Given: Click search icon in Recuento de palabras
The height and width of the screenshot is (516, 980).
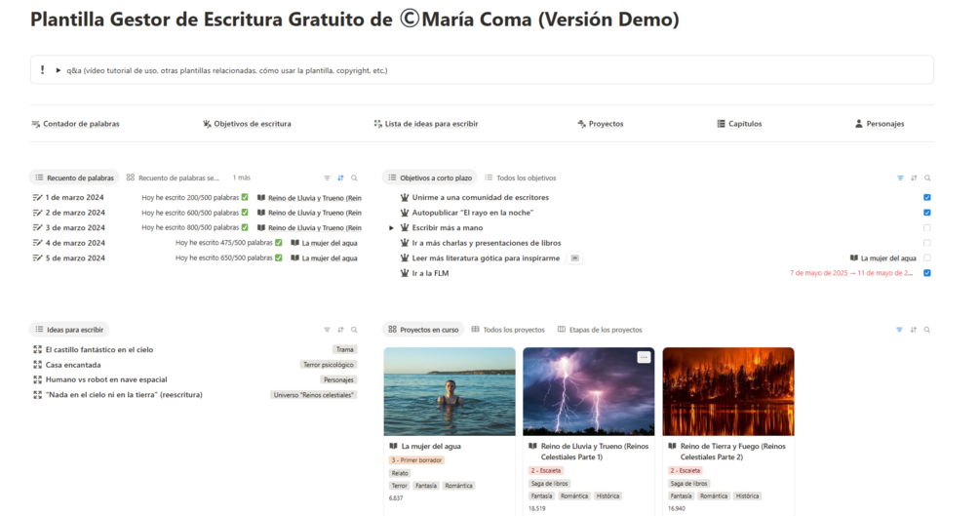Looking at the screenshot, I should 354,179.
